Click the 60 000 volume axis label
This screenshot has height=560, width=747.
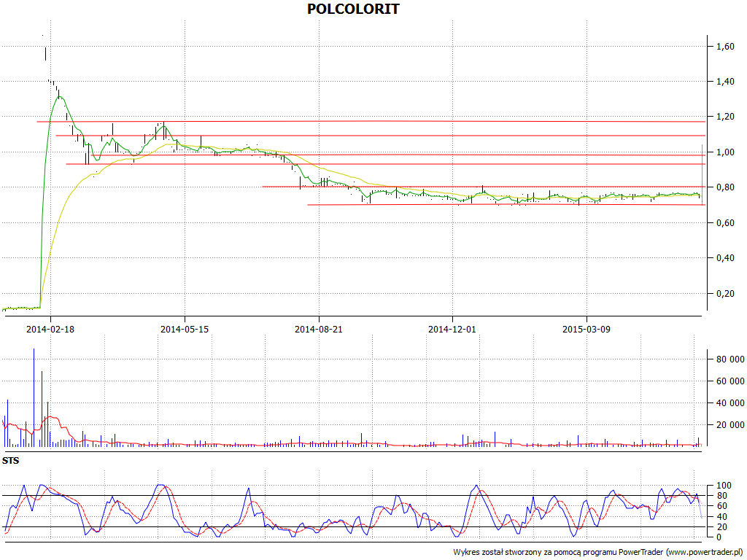[730, 381]
